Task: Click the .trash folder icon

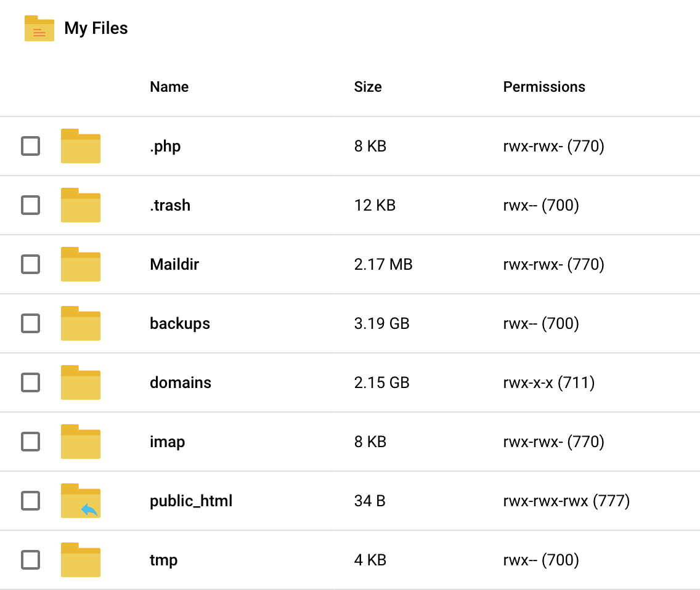Action: [80, 205]
